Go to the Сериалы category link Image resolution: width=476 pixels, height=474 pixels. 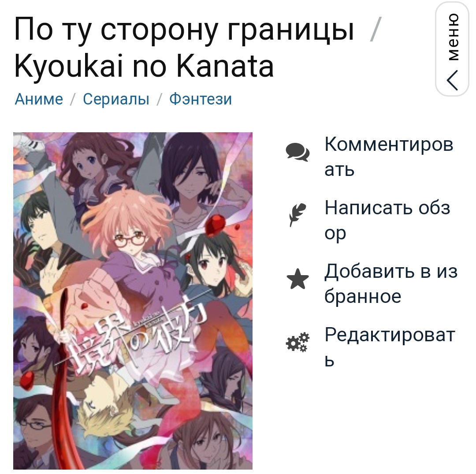(116, 99)
